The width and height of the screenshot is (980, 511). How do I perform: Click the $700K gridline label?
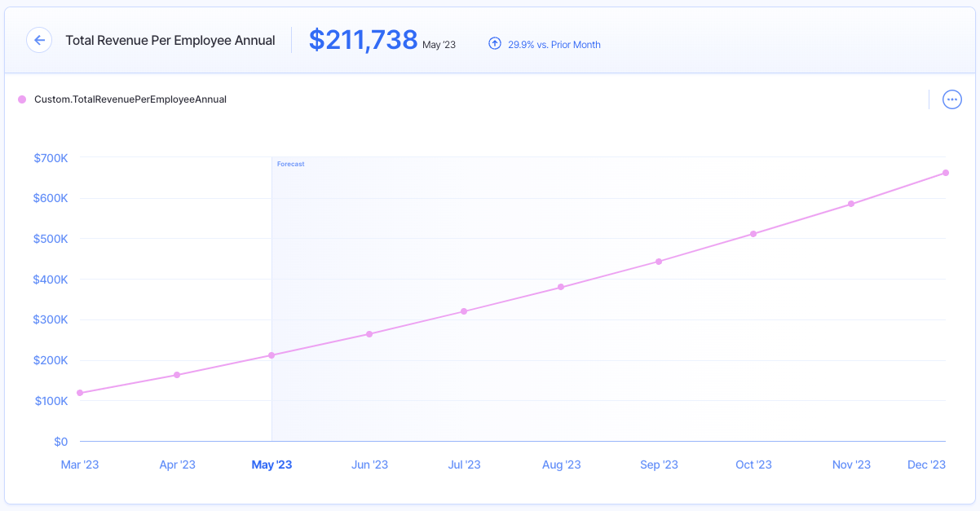51,158
